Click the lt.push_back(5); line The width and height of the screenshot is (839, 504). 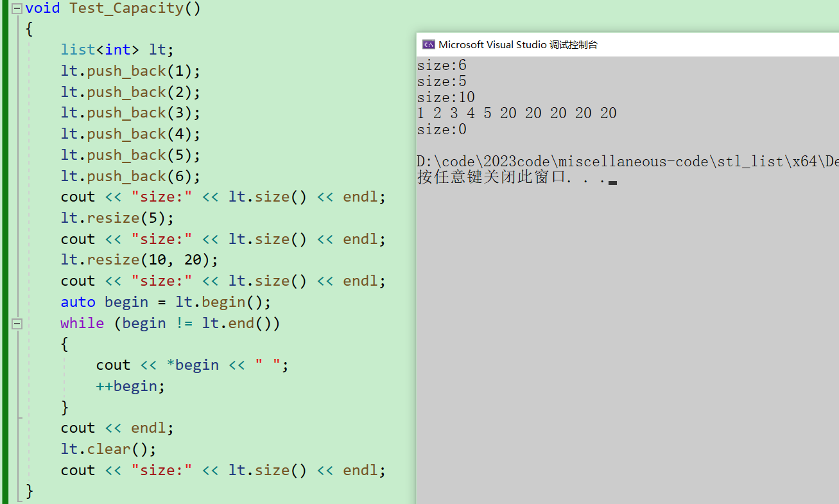(x=131, y=155)
